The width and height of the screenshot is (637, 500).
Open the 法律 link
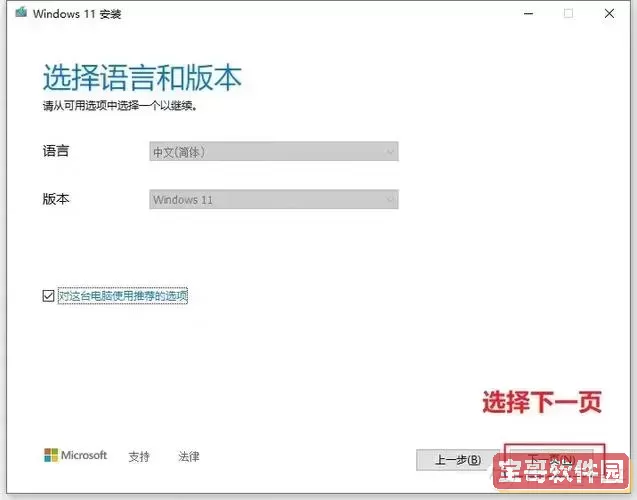[189, 457]
